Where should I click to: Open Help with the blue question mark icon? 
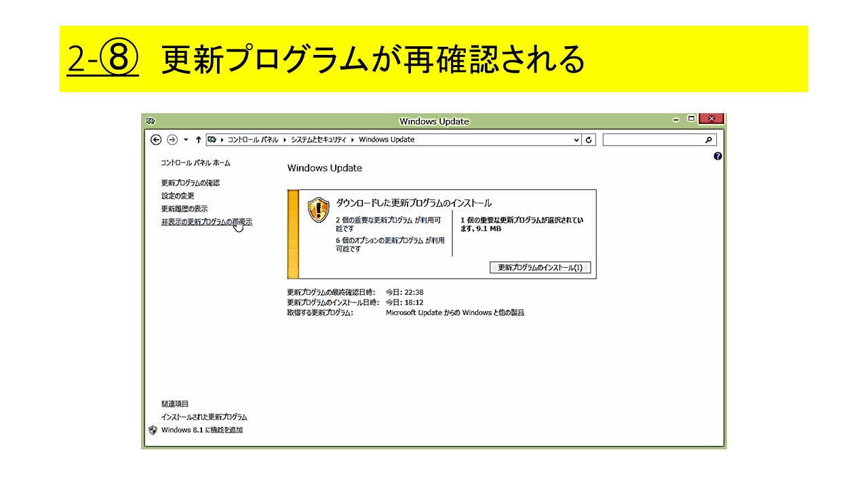pyautogui.click(x=718, y=156)
